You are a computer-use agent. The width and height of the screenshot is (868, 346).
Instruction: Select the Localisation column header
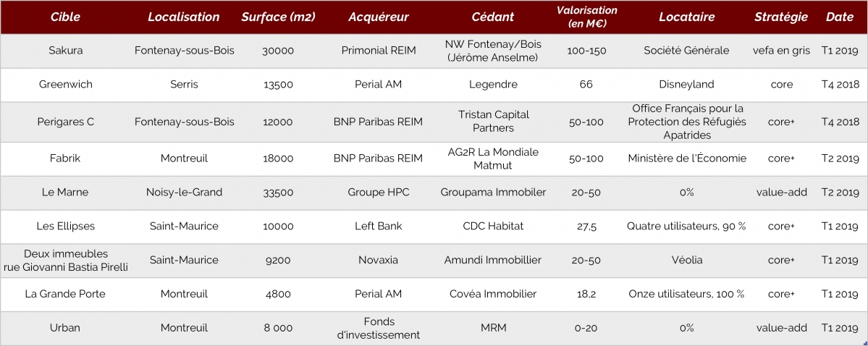184,17
